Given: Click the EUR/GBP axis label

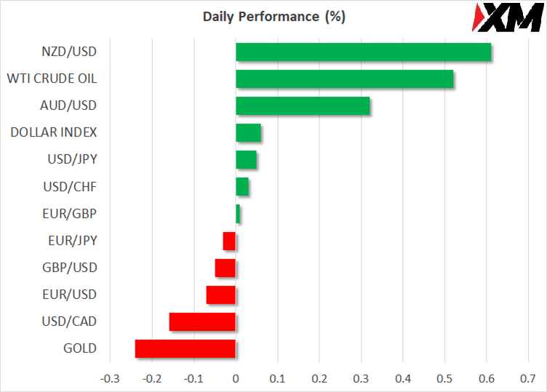Looking at the screenshot, I should click(x=71, y=213).
